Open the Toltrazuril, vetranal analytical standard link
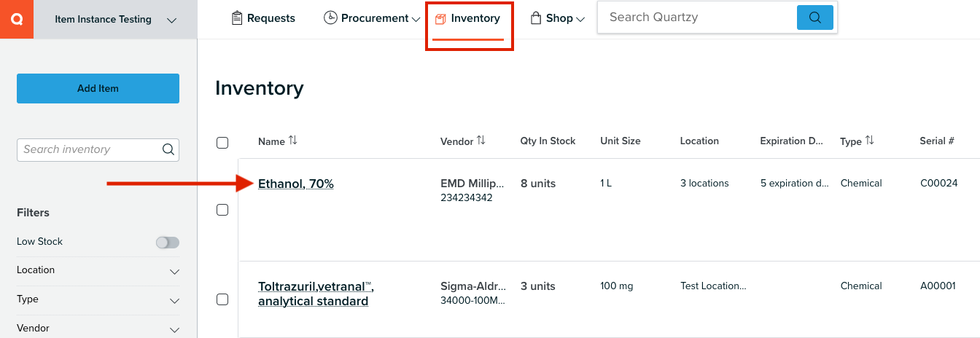This screenshot has width=980, height=338. (316, 294)
